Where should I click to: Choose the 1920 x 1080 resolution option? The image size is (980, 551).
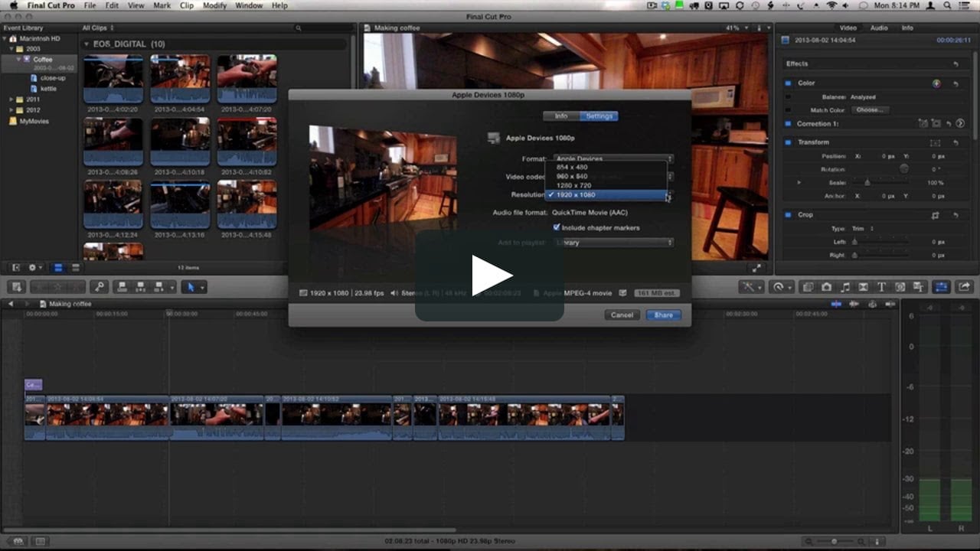606,195
